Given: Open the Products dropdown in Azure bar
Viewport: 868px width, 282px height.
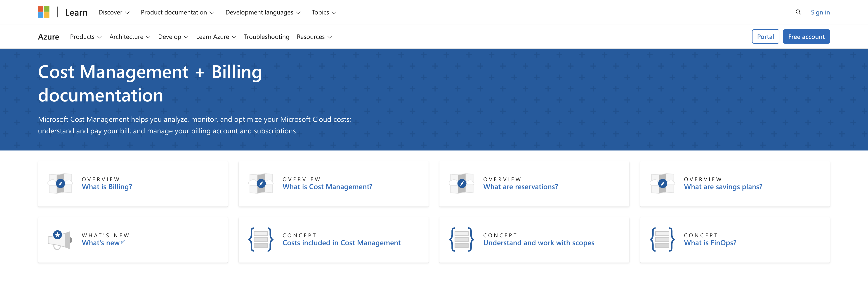Looking at the screenshot, I should (x=86, y=37).
